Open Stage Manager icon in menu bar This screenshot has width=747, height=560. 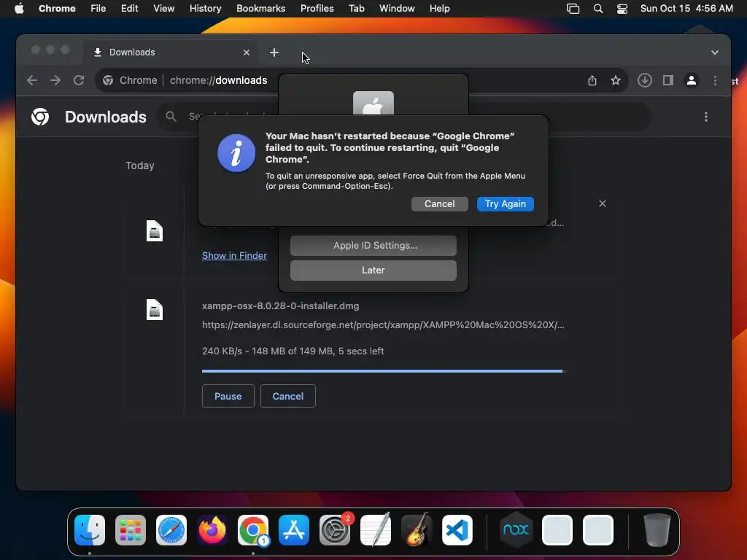pos(573,9)
